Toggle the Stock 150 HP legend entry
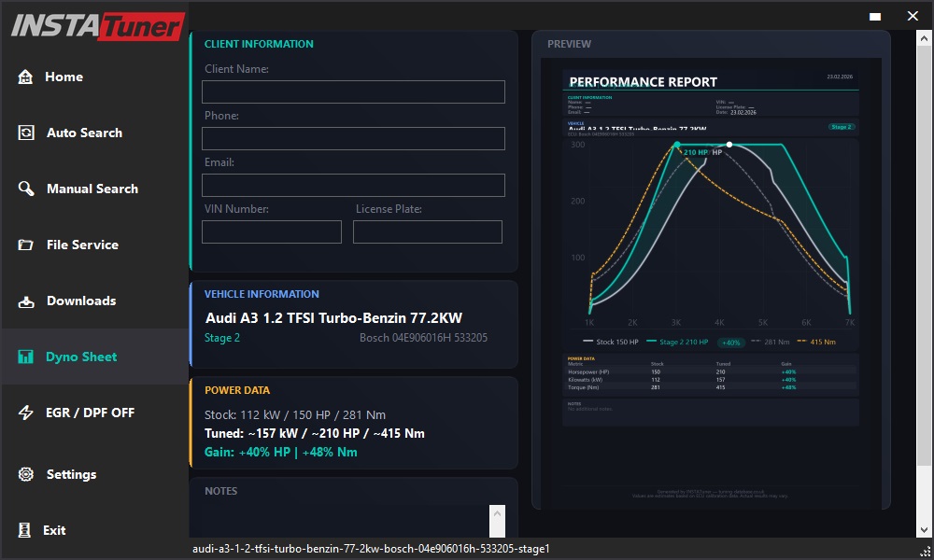 pos(616,342)
